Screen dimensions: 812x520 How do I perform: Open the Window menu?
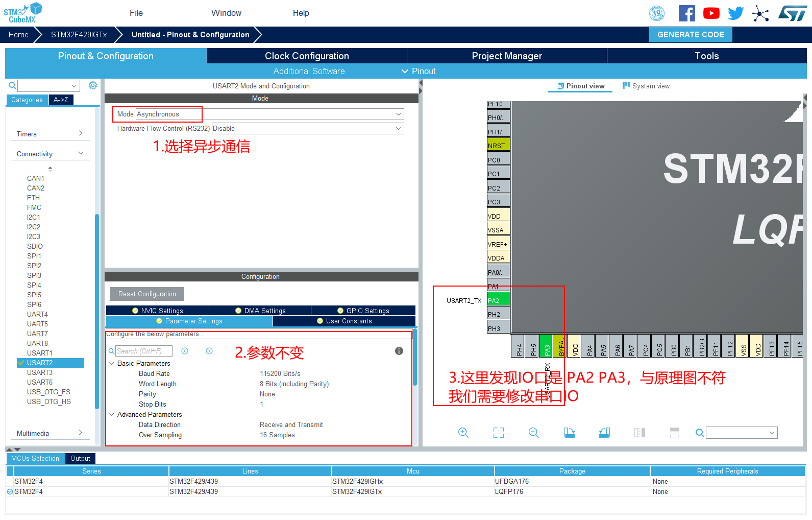[x=227, y=13]
